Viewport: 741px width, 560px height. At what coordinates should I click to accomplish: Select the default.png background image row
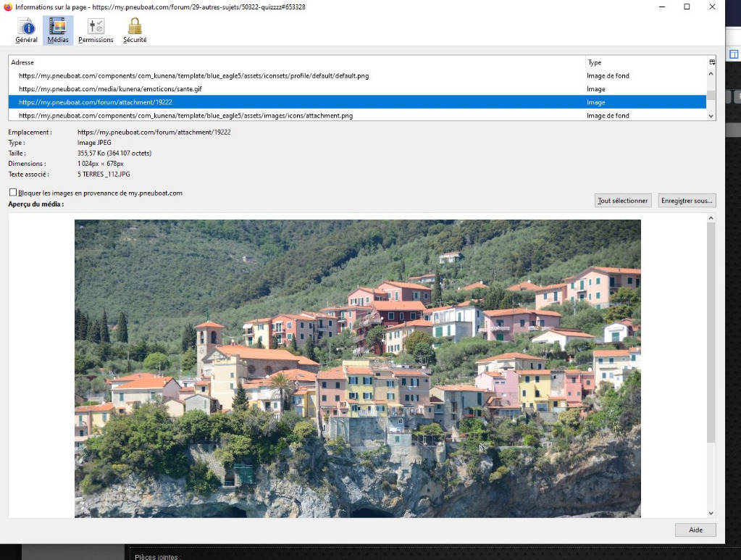pos(194,75)
